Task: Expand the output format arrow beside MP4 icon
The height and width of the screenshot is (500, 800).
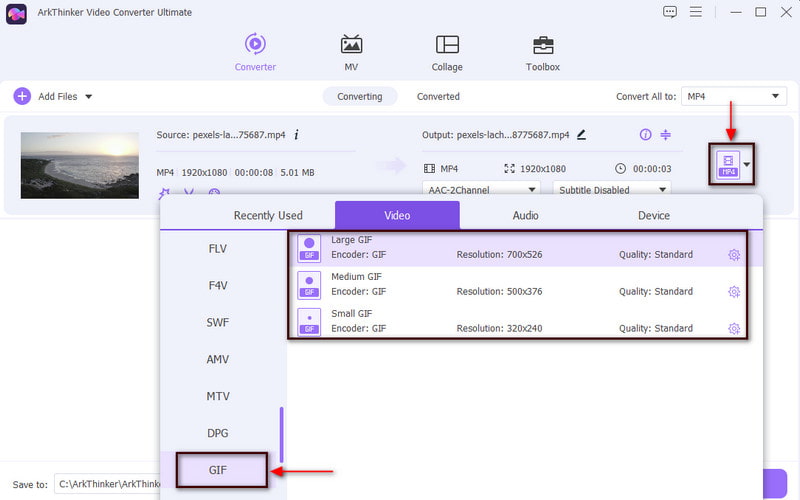Action: click(747, 164)
